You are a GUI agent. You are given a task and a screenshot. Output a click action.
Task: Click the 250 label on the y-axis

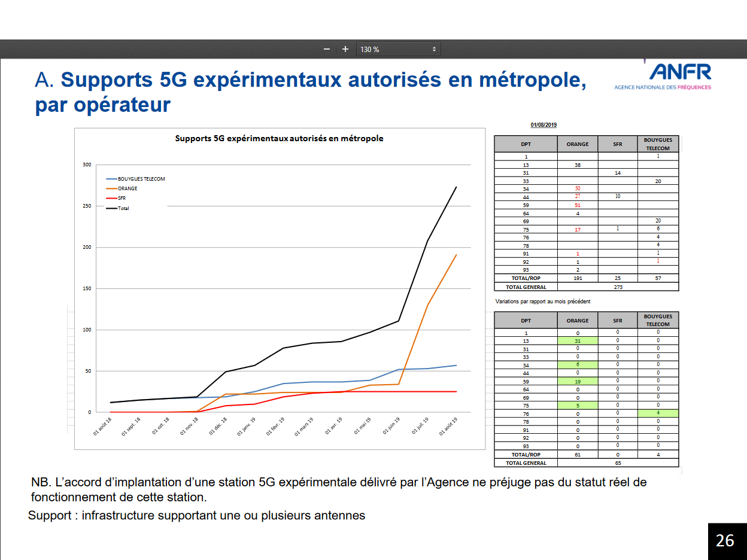[87, 206]
